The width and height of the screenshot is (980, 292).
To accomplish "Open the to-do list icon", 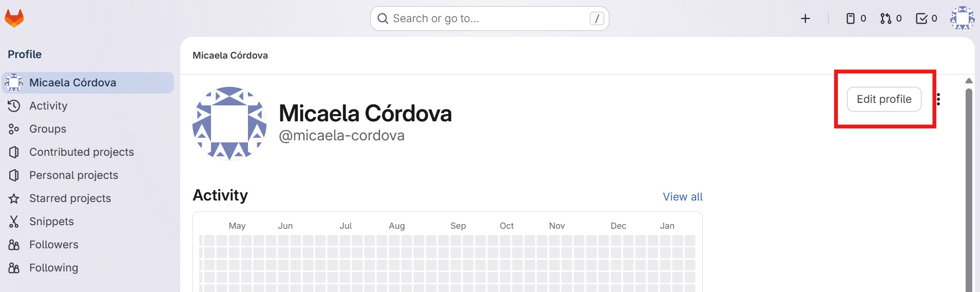I will pos(926,19).
